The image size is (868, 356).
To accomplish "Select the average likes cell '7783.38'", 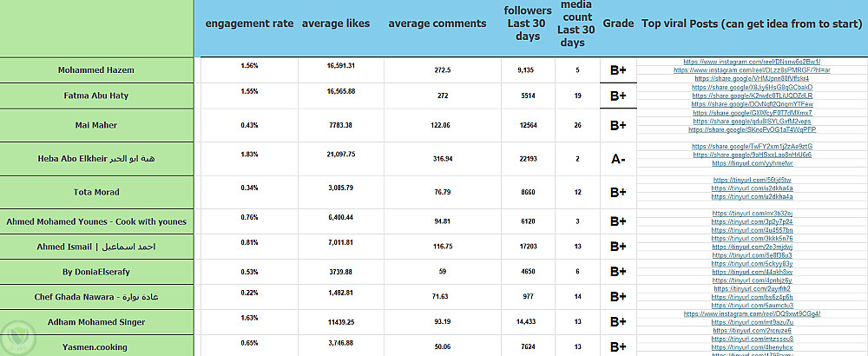I will (340, 125).
